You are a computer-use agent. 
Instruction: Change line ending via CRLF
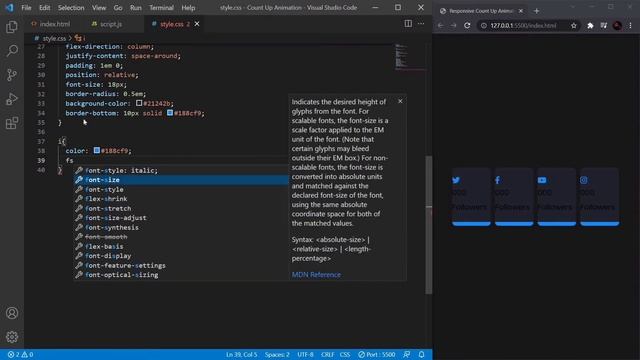tap(327, 354)
